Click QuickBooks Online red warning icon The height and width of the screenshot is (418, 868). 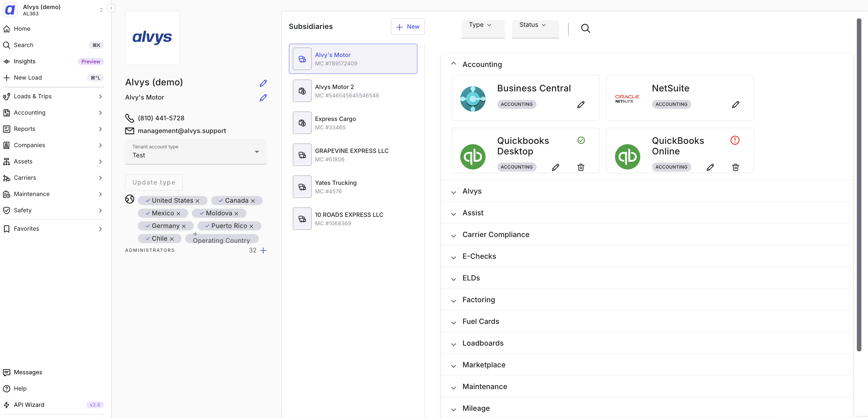tap(735, 140)
